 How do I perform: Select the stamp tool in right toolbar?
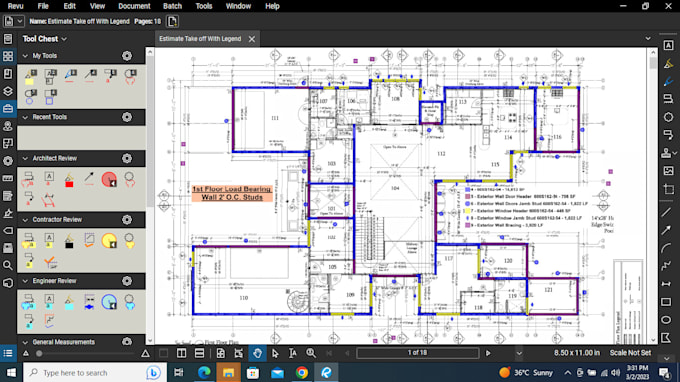coord(667,153)
